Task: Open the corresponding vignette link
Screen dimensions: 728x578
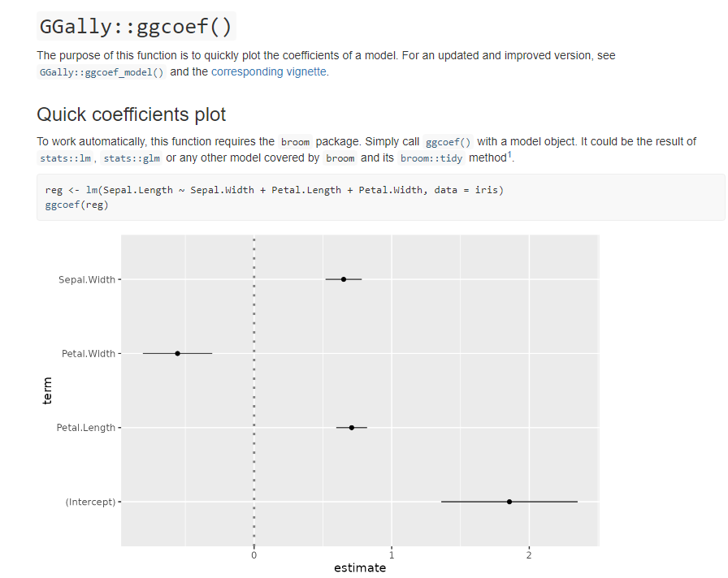Action: click(269, 71)
